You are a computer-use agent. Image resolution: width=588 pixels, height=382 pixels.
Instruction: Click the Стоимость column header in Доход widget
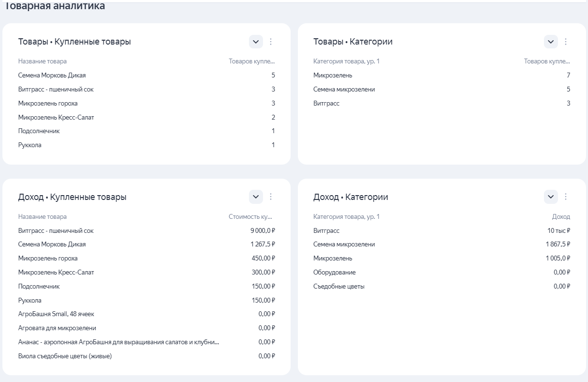(251, 216)
